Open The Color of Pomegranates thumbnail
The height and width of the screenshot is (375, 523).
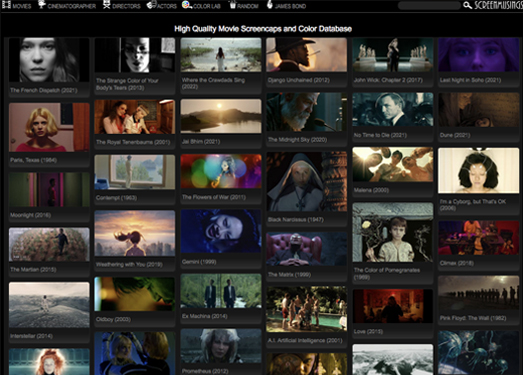pyautogui.click(x=393, y=232)
